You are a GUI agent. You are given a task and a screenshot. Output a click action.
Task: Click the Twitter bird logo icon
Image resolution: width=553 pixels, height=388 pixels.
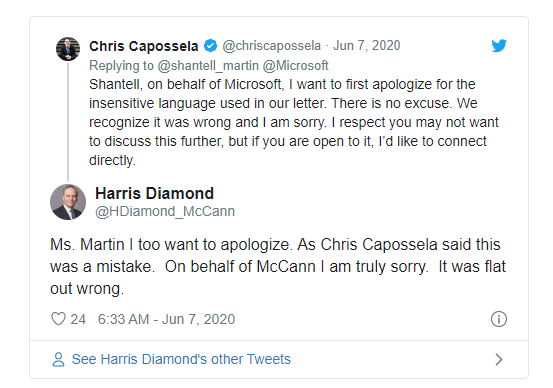coord(499,46)
